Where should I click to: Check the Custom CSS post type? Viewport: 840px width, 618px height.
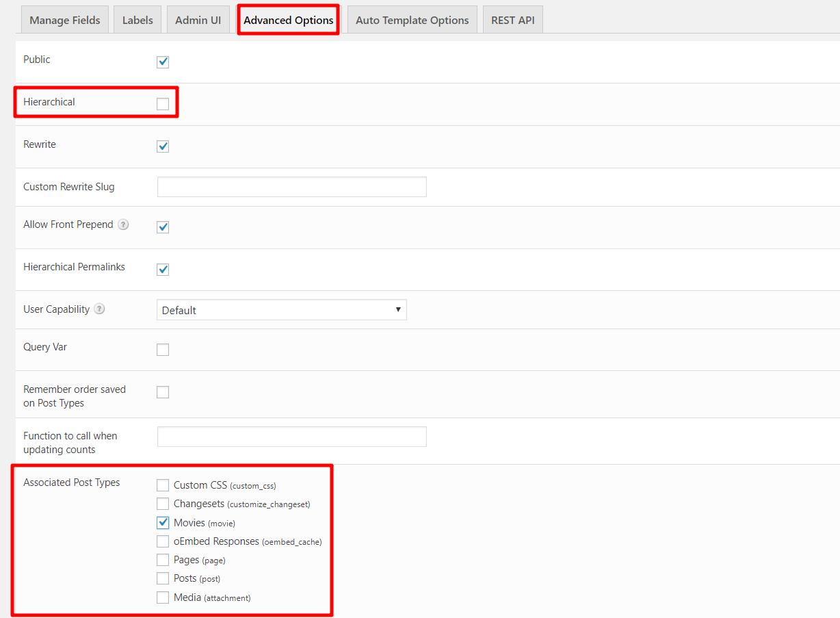(x=163, y=485)
